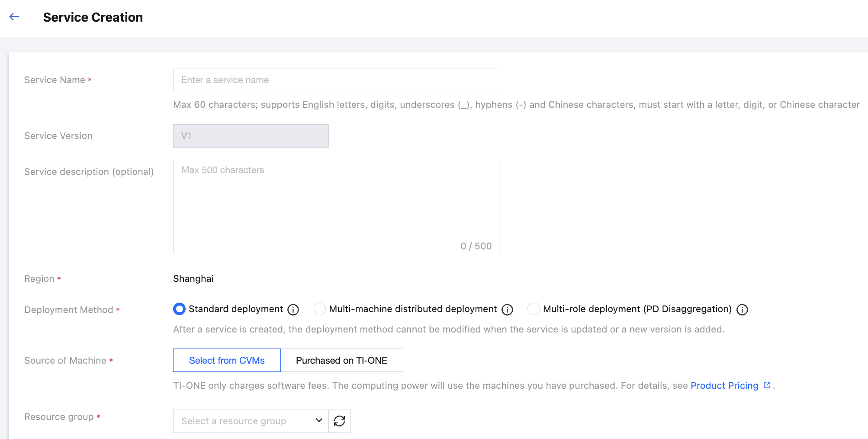The width and height of the screenshot is (868, 439).
Task: Click the back arrow icon
Action: coord(14,17)
